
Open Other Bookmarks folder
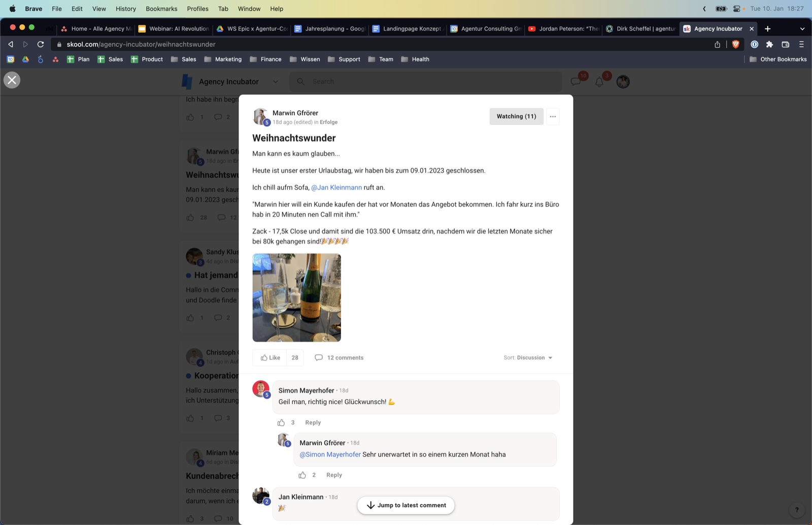pos(778,59)
